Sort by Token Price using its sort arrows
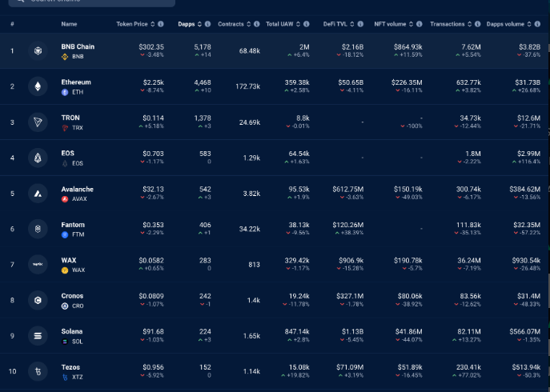Screen dimensions: 550x392 pos(153,24)
